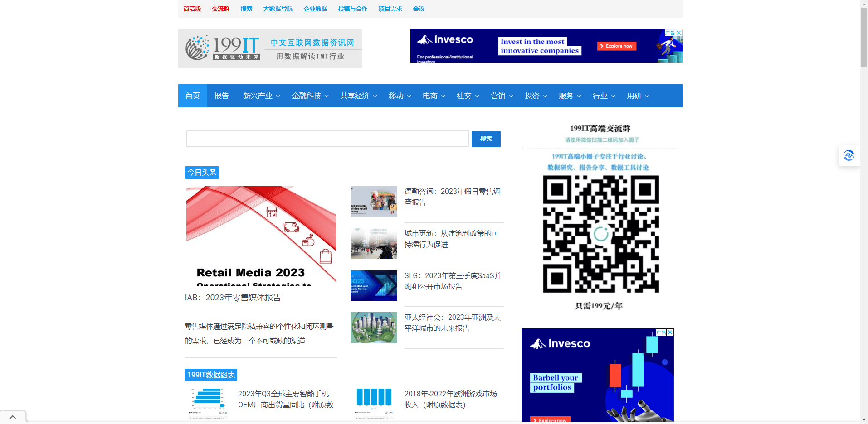The image size is (868, 424).
Task: Select the 首页 navigation tab
Action: click(192, 96)
